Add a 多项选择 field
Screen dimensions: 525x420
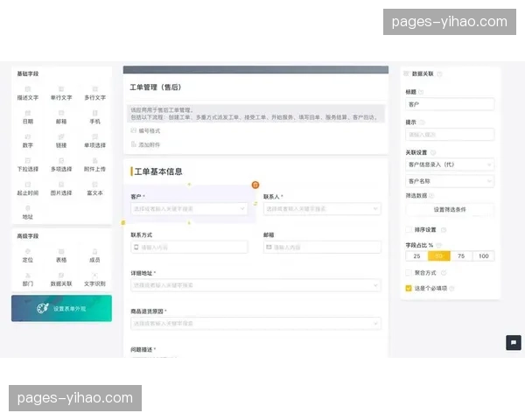(x=61, y=165)
